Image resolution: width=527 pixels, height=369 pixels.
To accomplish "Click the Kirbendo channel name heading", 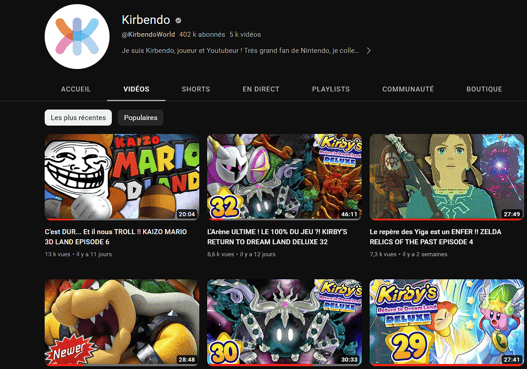I will click(146, 20).
